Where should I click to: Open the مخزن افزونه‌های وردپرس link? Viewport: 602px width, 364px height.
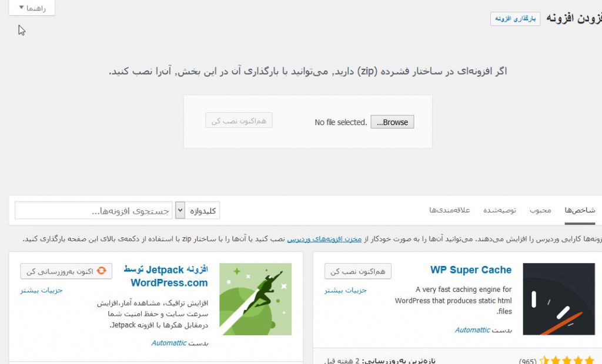(x=325, y=239)
